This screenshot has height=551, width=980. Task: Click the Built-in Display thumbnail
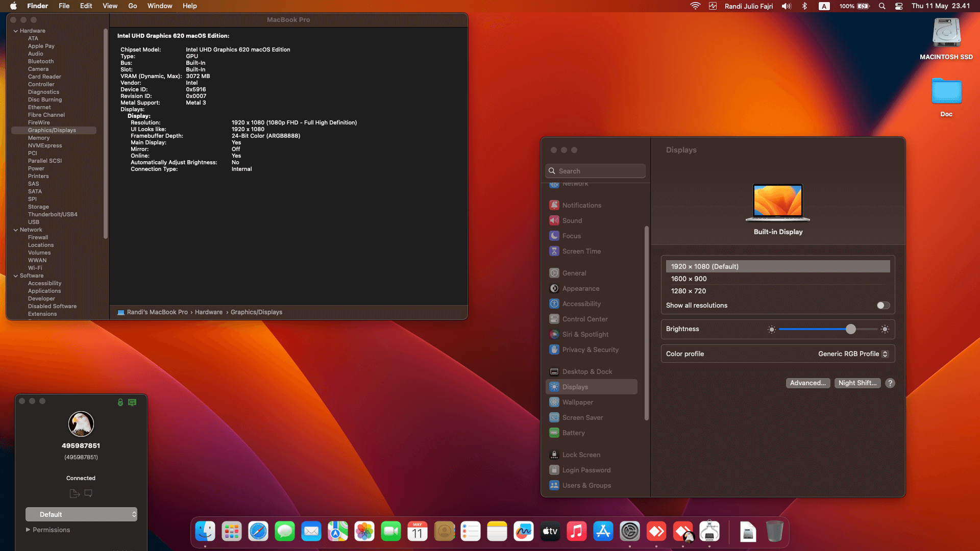[778, 203]
